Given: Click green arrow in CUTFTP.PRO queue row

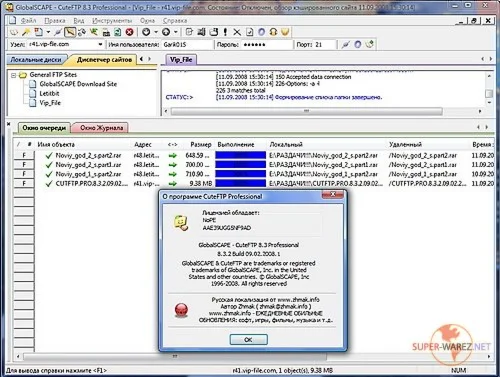Looking at the screenshot, I should click(173, 183).
